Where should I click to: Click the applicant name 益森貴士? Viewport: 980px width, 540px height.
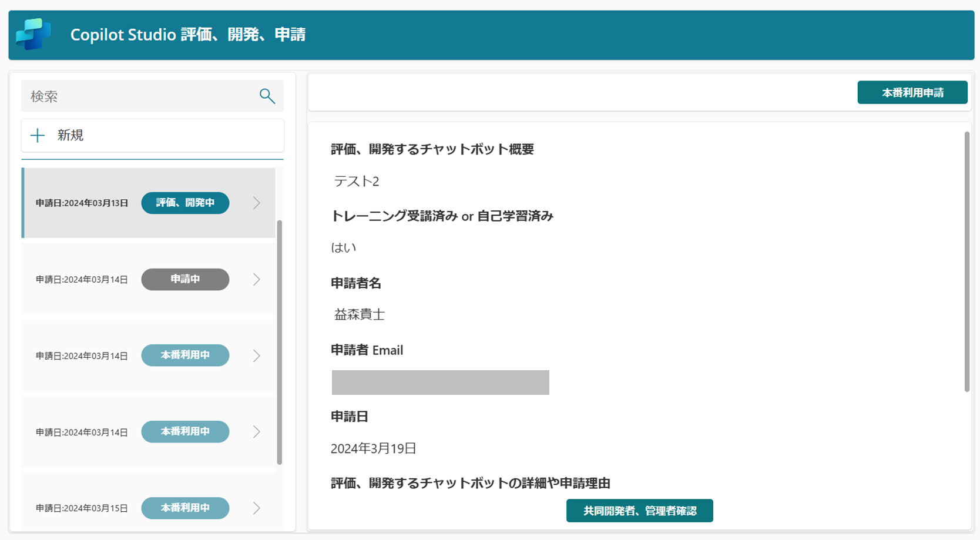[360, 314]
